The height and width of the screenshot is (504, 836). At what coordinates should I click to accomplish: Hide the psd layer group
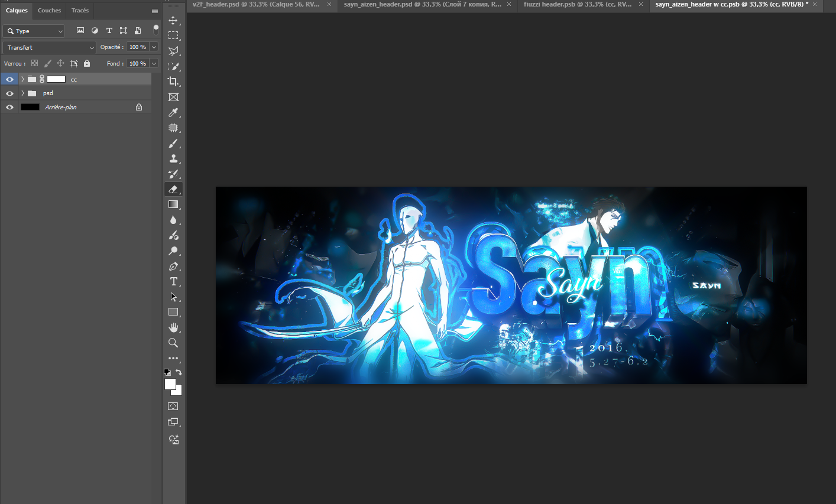[9, 93]
